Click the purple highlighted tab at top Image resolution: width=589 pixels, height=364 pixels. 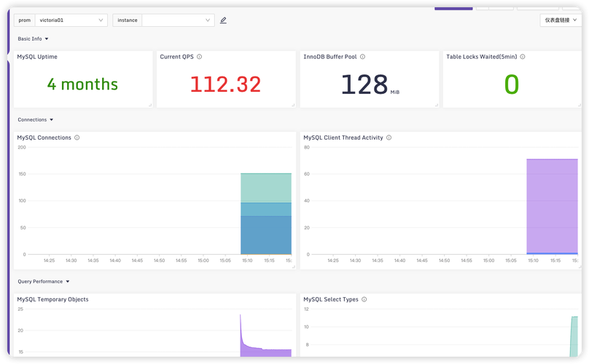click(453, 8)
